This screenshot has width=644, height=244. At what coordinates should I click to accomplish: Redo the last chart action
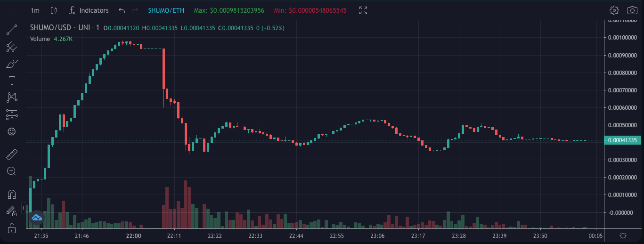tap(135, 10)
